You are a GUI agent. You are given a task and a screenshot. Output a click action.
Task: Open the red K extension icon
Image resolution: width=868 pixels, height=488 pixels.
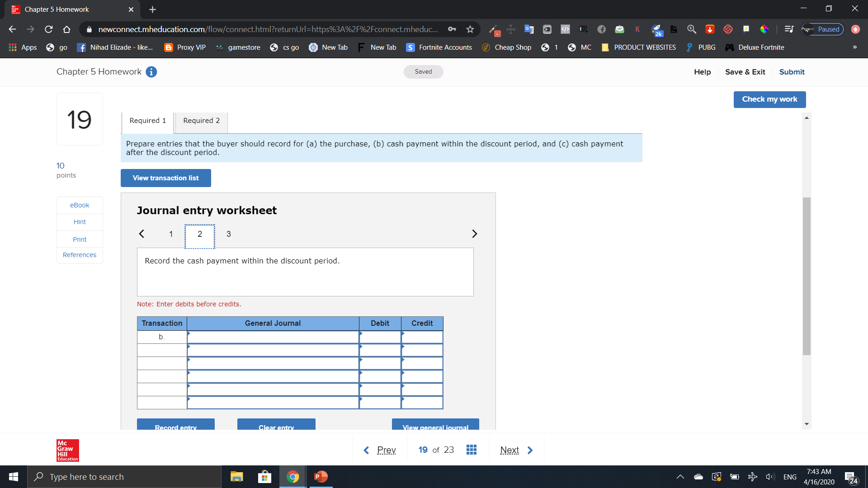(x=637, y=29)
